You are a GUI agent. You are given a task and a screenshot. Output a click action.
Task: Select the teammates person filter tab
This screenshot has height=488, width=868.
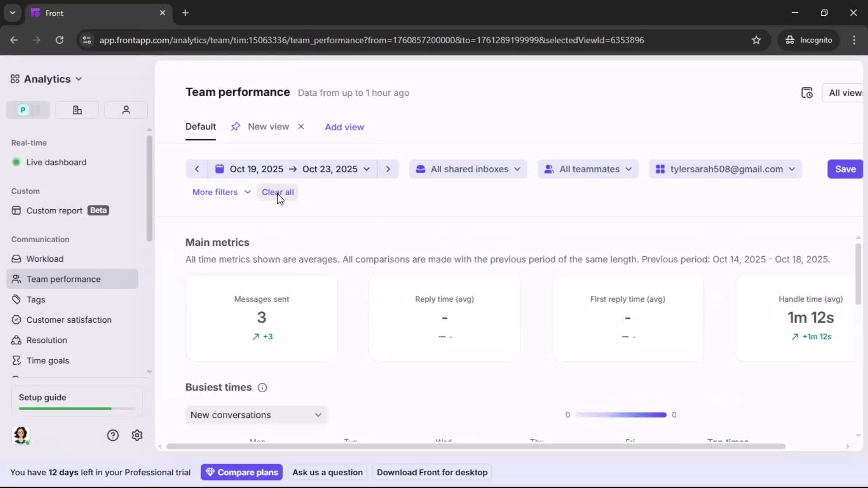(126, 110)
